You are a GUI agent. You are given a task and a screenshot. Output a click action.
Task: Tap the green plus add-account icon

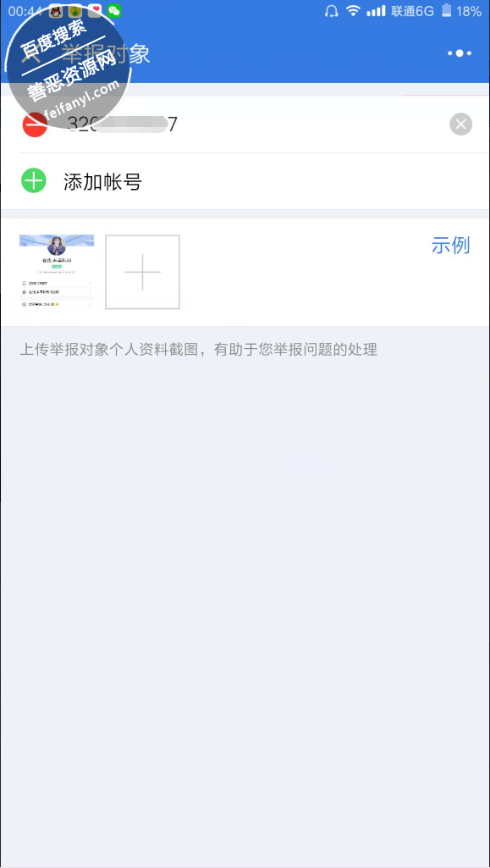pyautogui.click(x=34, y=181)
